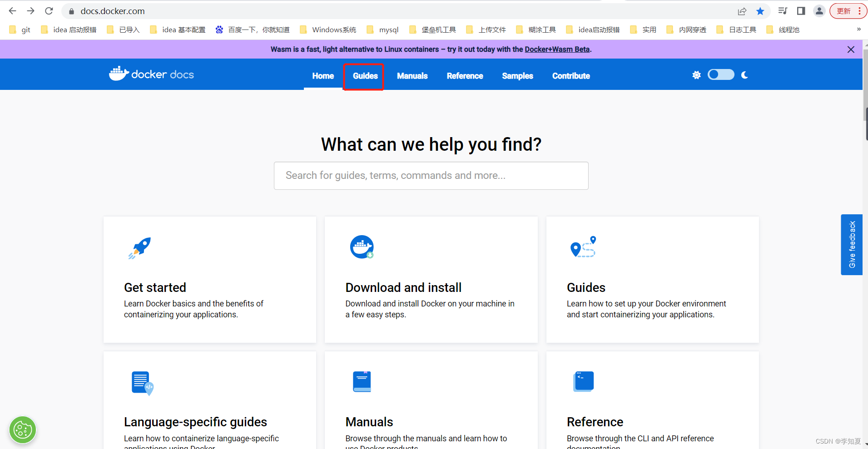Screen dimensions: 868x449
Task: Click the rocket icon in Get started card
Action: 139,248
